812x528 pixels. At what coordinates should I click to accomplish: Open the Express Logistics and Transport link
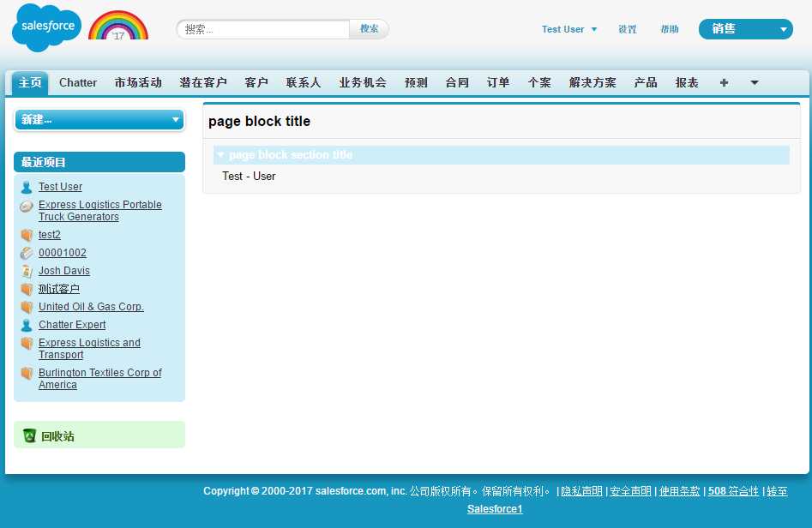click(89, 349)
